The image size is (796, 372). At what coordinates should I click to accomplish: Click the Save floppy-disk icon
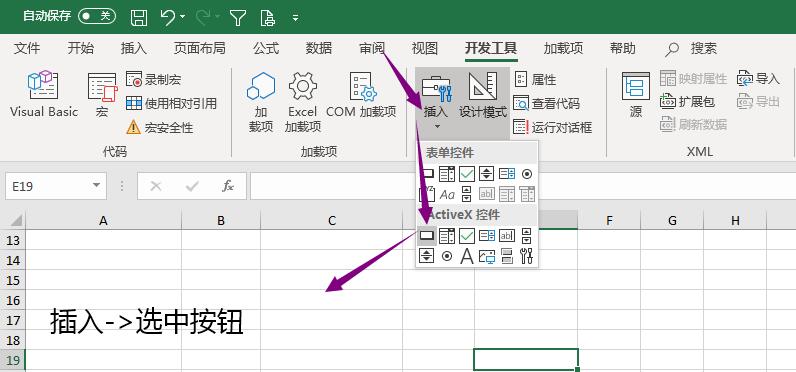[139, 17]
